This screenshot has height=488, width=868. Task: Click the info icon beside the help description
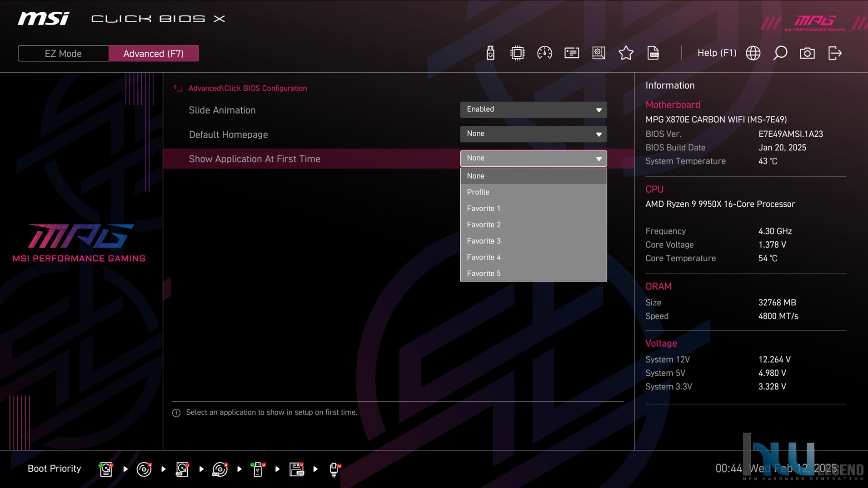pyautogui.click(x=176, y=413)
